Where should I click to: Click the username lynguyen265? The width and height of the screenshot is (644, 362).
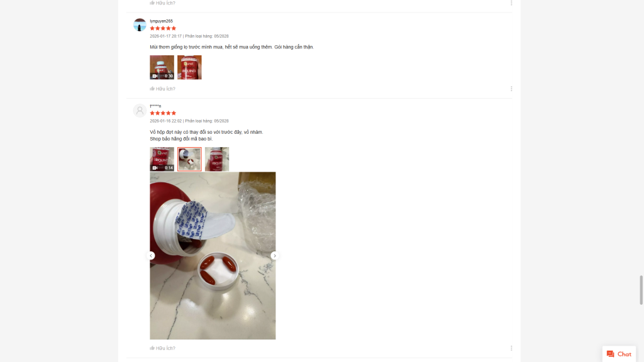click(x=162, y=21)
